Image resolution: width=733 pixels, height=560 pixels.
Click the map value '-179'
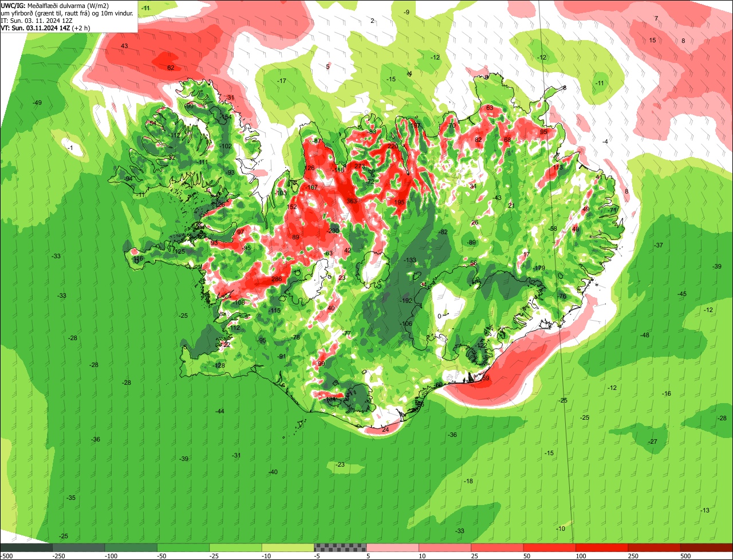coord(539,268)
